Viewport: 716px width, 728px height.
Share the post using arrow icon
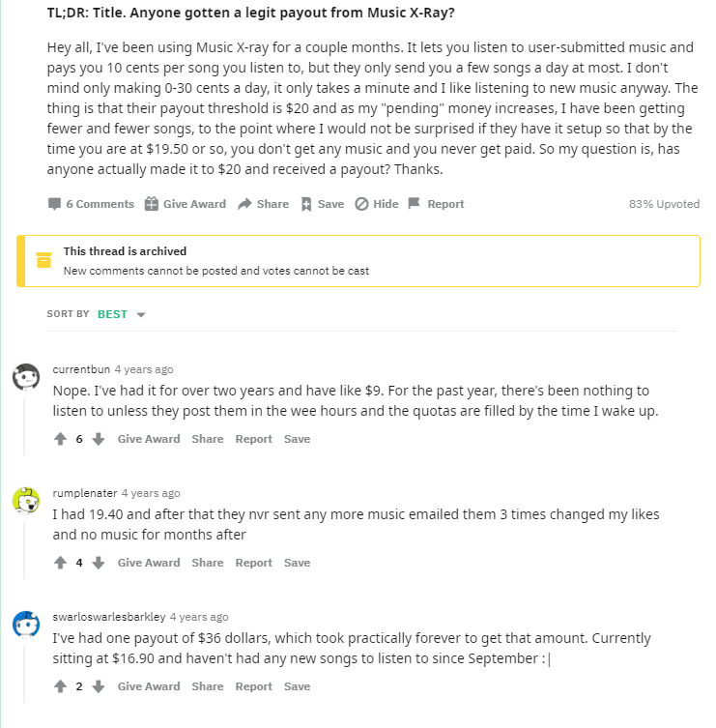[244, 204]
